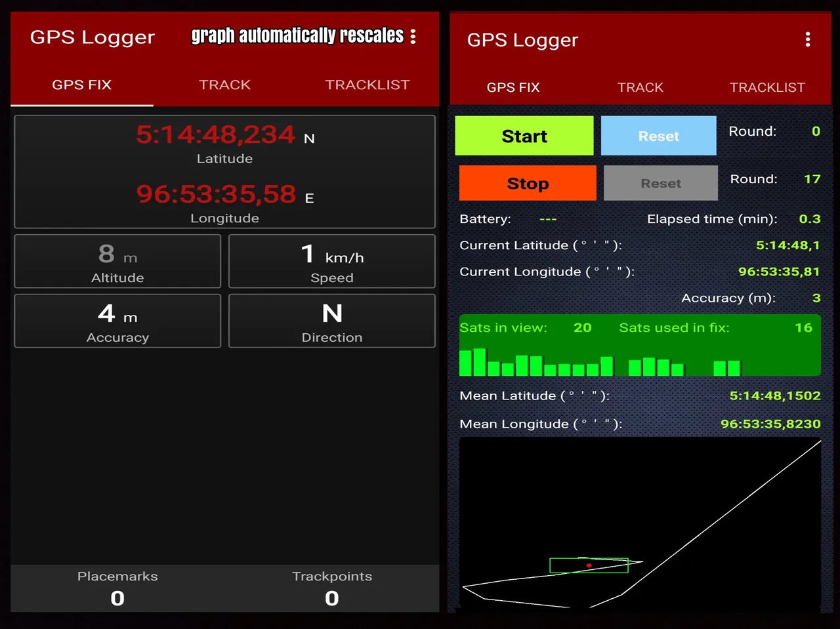
Task: Select the 4 m Accuracy card
Action: pyautogui.click(x=117, y=321)
